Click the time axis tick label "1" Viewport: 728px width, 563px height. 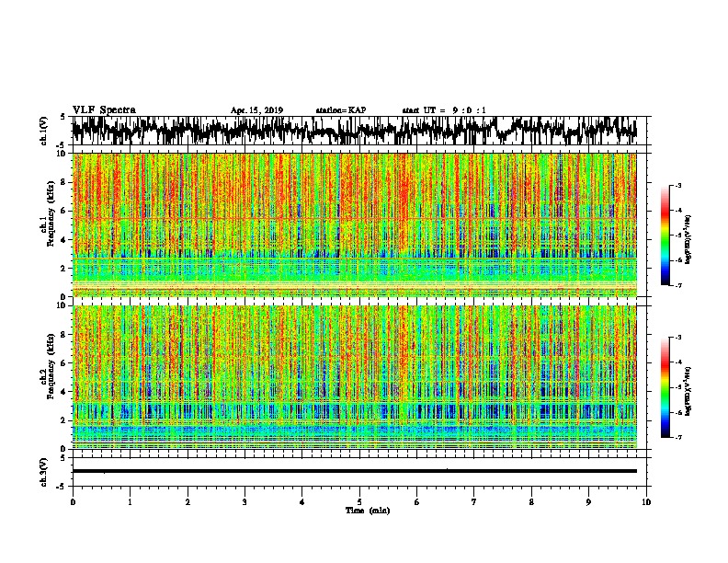click(x=130, y=502)
